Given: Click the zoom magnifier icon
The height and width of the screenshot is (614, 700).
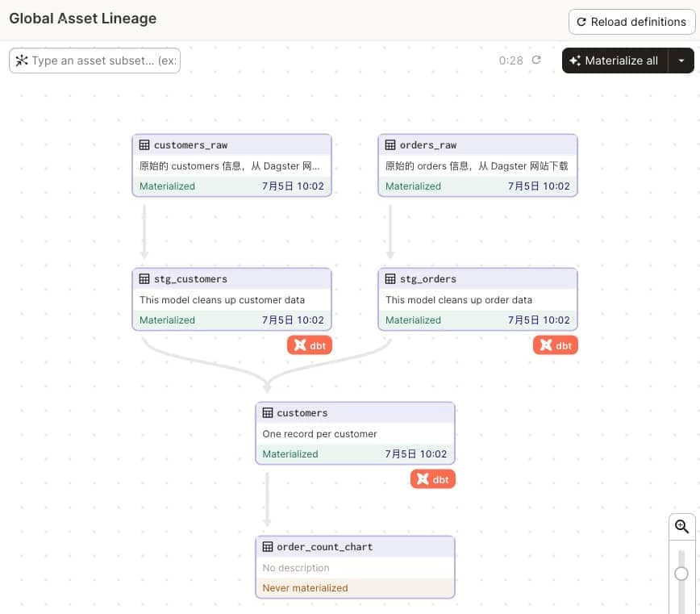Looking at the screenshot, I should pyautogui.click(x=681, y=527).
